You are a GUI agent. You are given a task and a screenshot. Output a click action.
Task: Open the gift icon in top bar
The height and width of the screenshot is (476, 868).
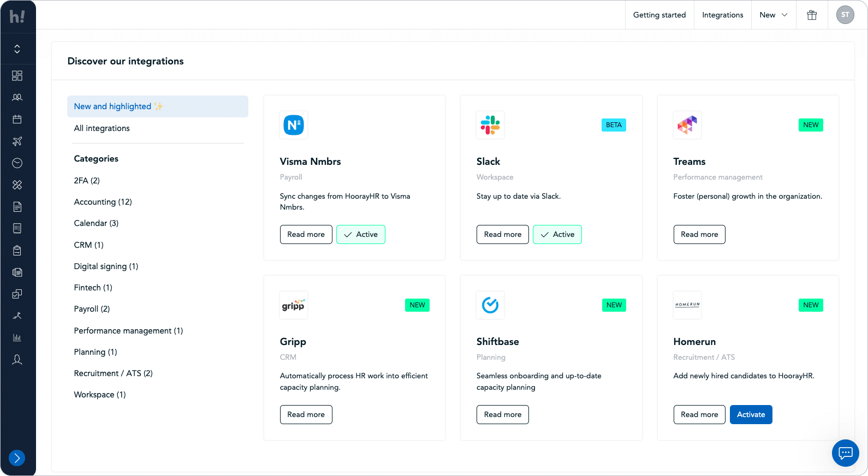click(x=812, y=15)
